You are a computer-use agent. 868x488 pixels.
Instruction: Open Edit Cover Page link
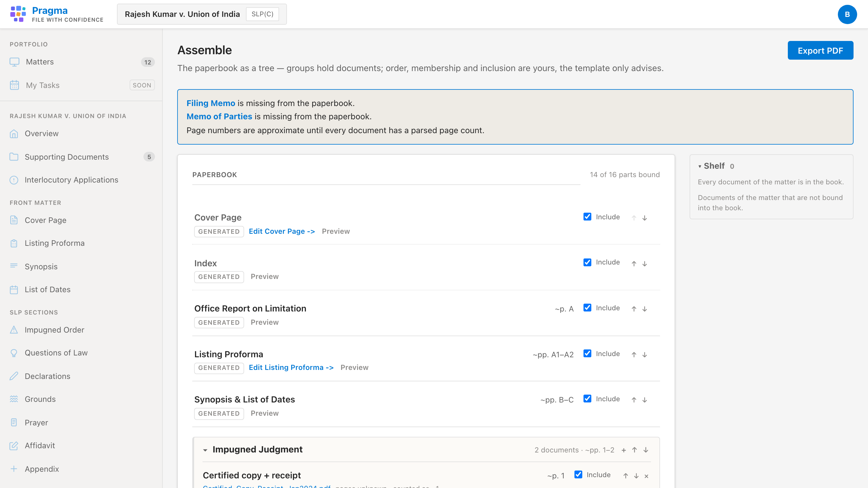coord(282,231)
